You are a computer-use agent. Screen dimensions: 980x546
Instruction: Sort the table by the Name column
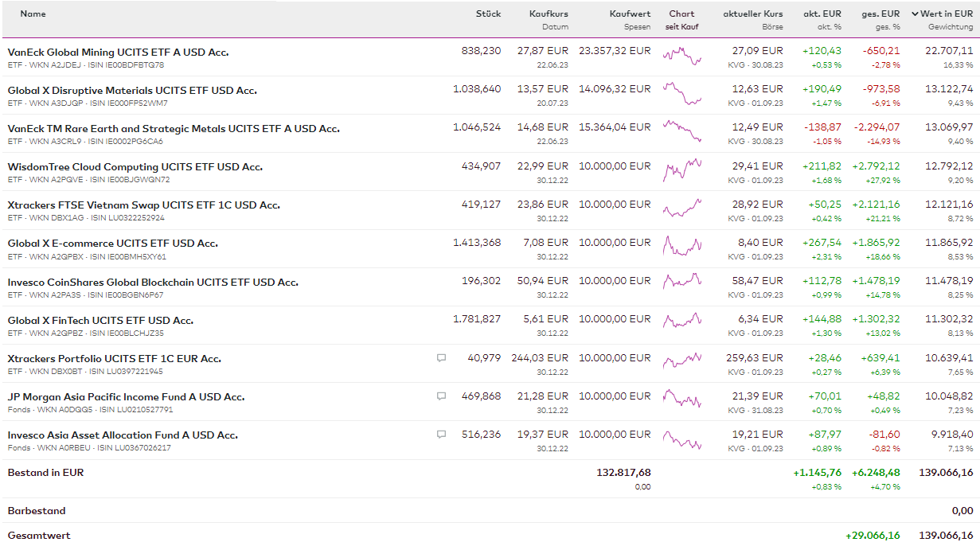coord(33,14)
